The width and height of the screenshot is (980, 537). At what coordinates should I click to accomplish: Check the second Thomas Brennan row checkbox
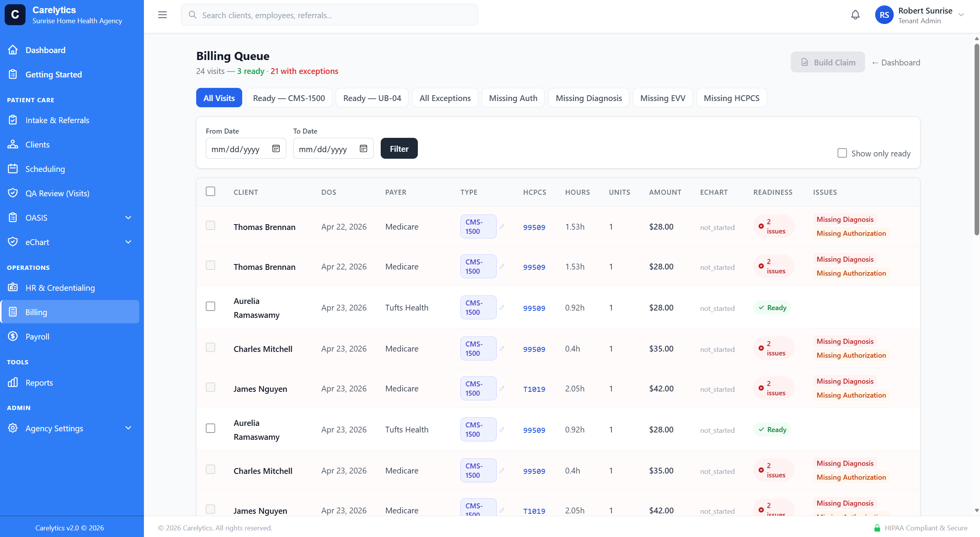210,265
